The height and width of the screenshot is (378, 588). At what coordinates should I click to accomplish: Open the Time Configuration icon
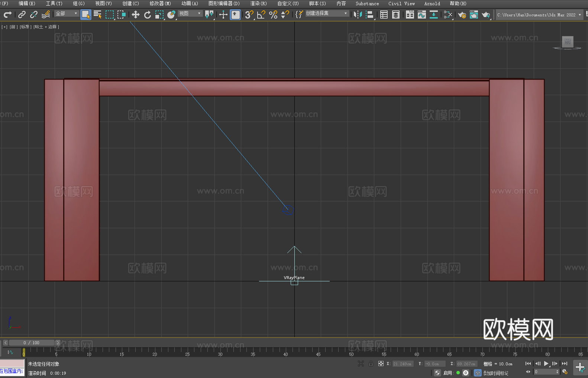tap(565, 372)
